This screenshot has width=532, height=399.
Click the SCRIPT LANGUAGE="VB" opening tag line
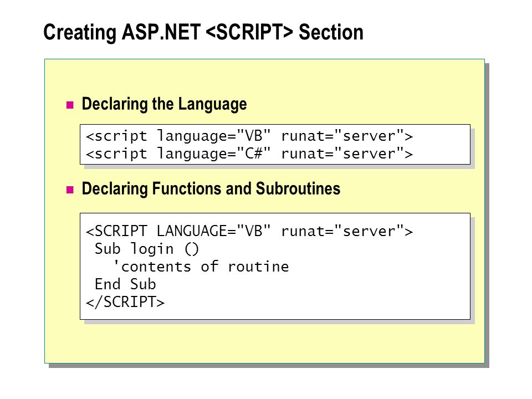[249, 231]
